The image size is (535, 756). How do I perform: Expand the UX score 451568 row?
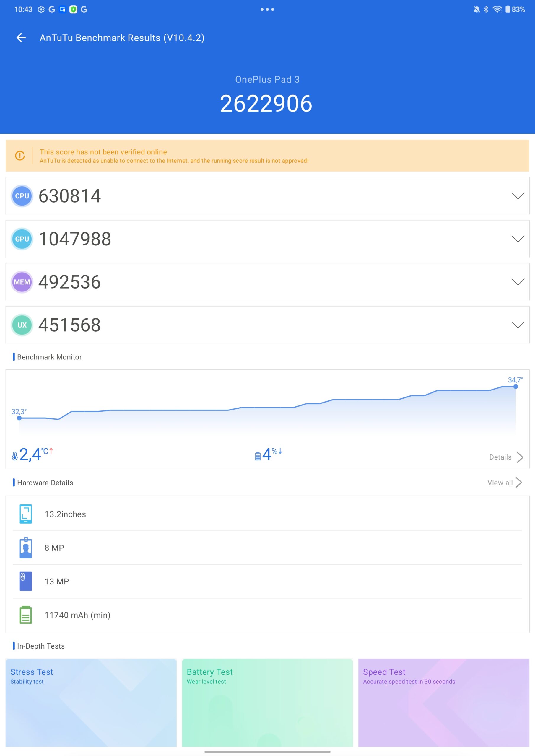point(267,325)
